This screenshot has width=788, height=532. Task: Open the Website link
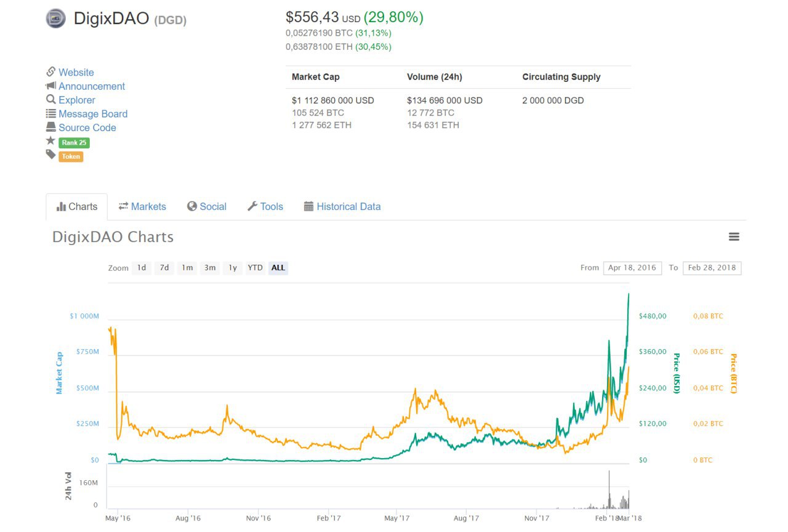coord(76,73)
